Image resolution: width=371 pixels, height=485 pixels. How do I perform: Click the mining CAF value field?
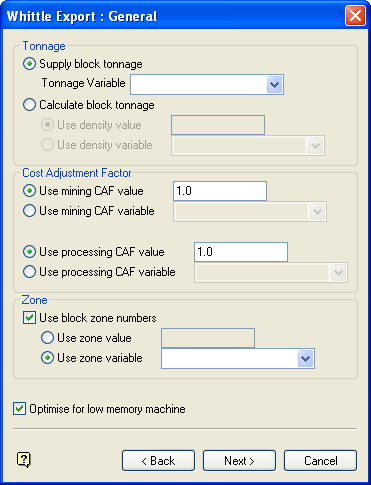[x=220, y=191]
